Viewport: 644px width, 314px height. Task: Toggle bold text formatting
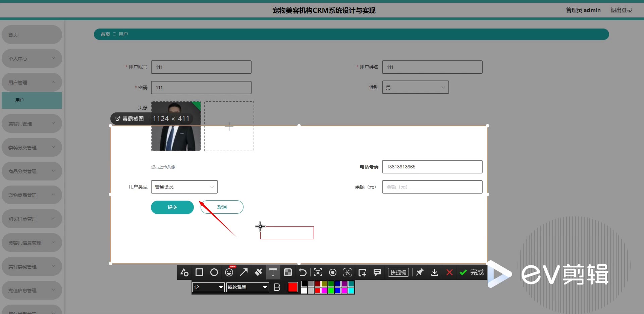(x=277, y=287)
